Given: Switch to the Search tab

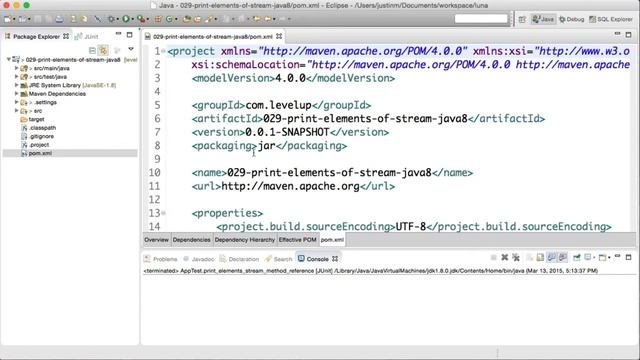Looking at the screenshot, I should [279, 259].
